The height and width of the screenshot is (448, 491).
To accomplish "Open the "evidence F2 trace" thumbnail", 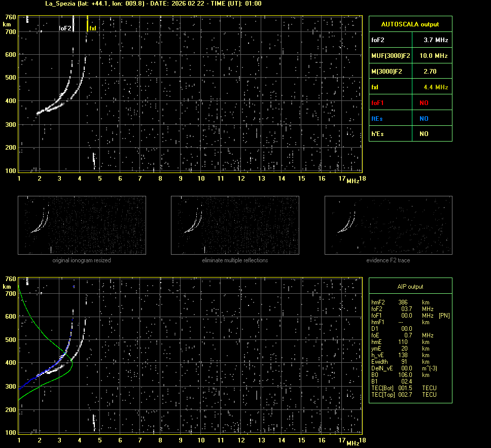I will pyautogui.click(x=388, y=225).
